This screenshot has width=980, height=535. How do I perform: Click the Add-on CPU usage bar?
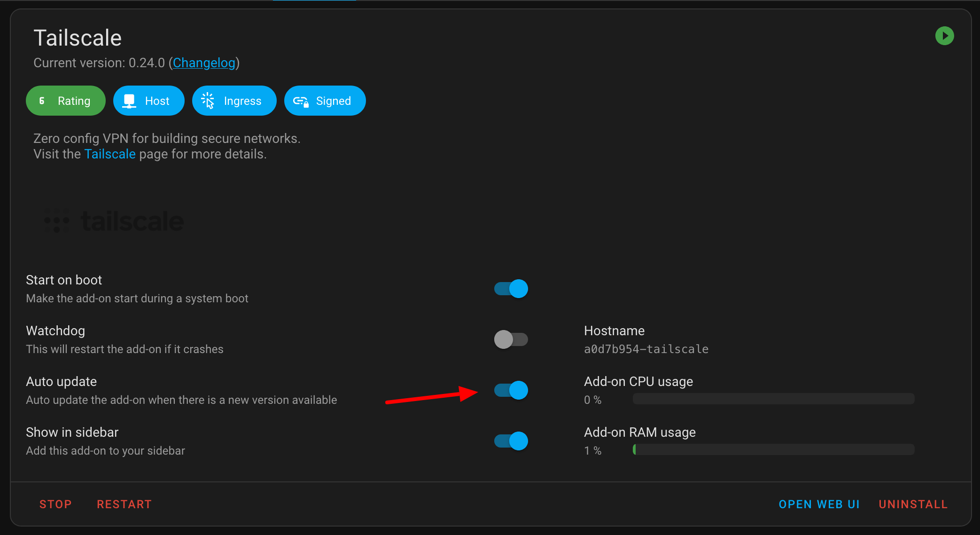click(x=773, y=398)
